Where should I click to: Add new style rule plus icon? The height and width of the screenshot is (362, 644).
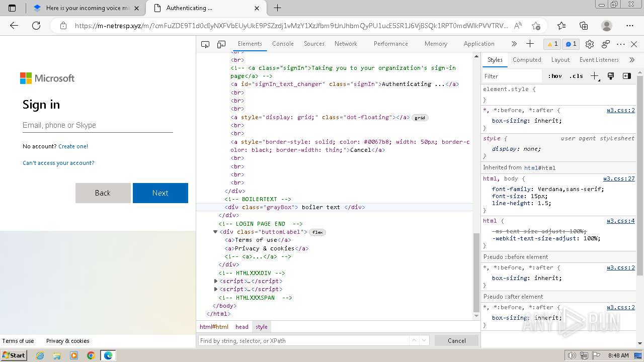click(595, 76)
